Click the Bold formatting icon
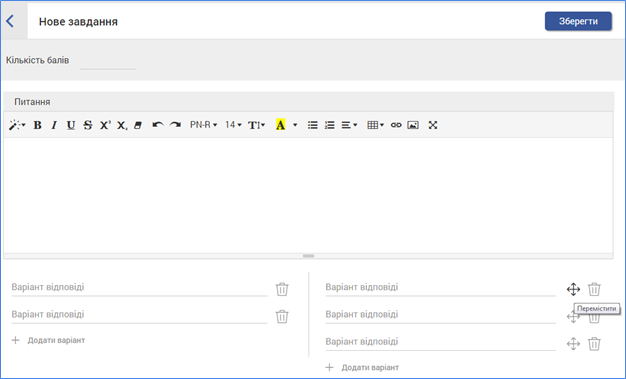626x379 pixels. [38, 125]
